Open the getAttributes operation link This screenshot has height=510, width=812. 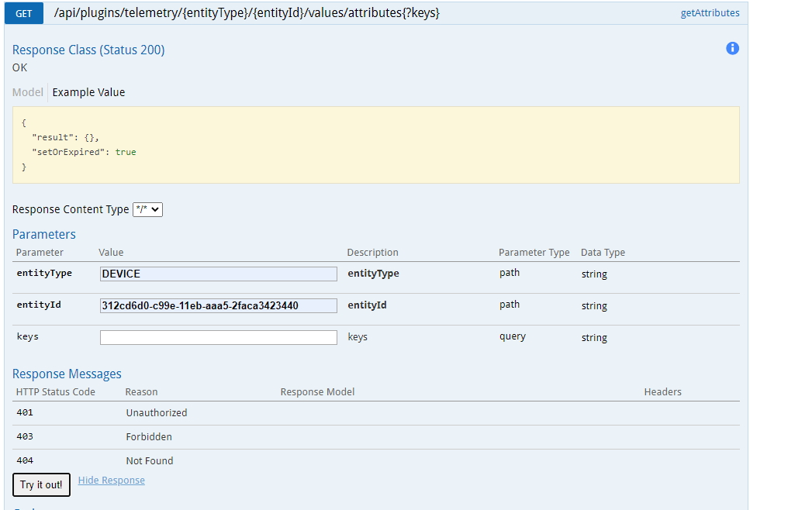coord(710,12)
